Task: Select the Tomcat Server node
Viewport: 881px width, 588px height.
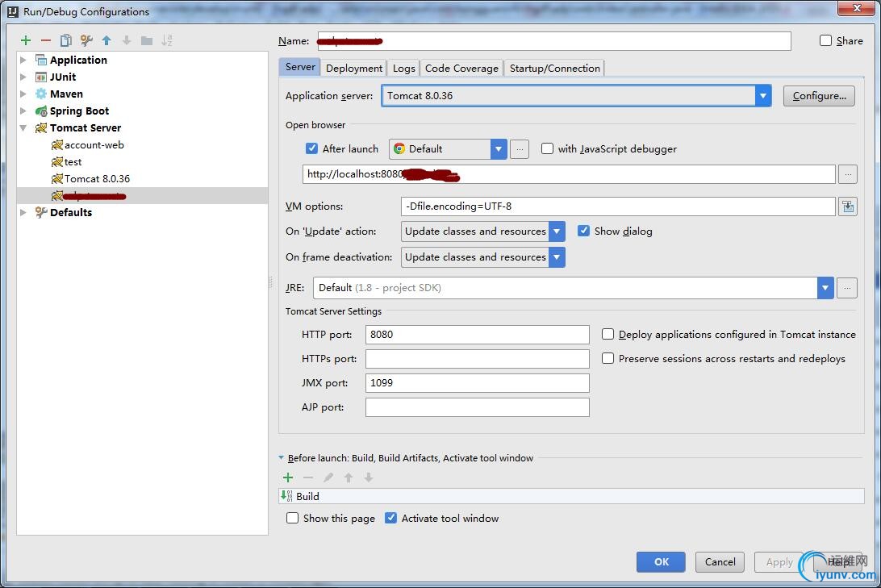Action: point(86,128)
